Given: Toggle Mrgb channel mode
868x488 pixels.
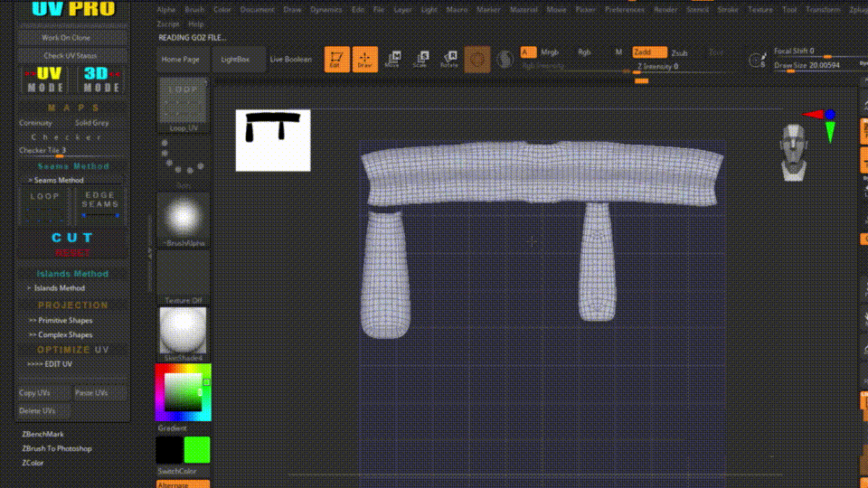Looking at the screenshot, I should pyautogui.click(x=549, y=52).
